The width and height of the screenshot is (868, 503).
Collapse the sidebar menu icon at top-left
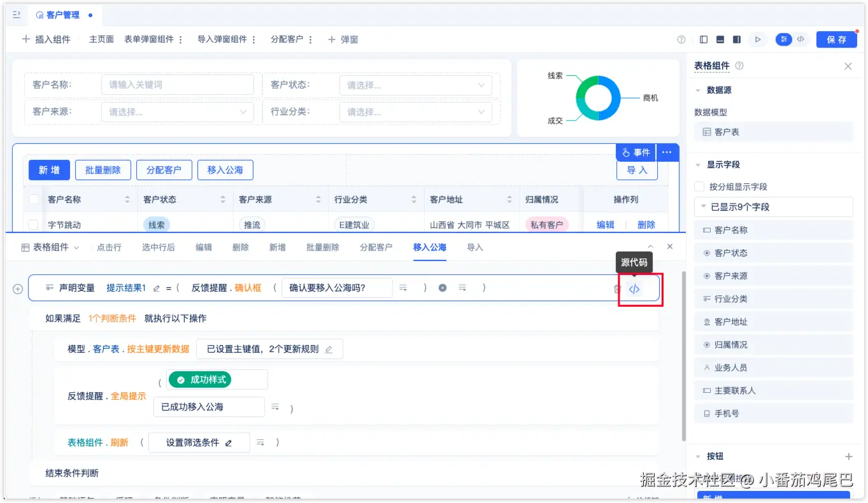17,15
